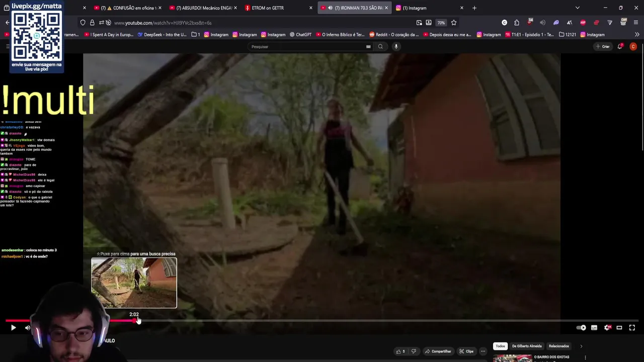Click the seek preview thumbnail at 2:02
The height and width of the screenshot is (362, 644).
134,283
